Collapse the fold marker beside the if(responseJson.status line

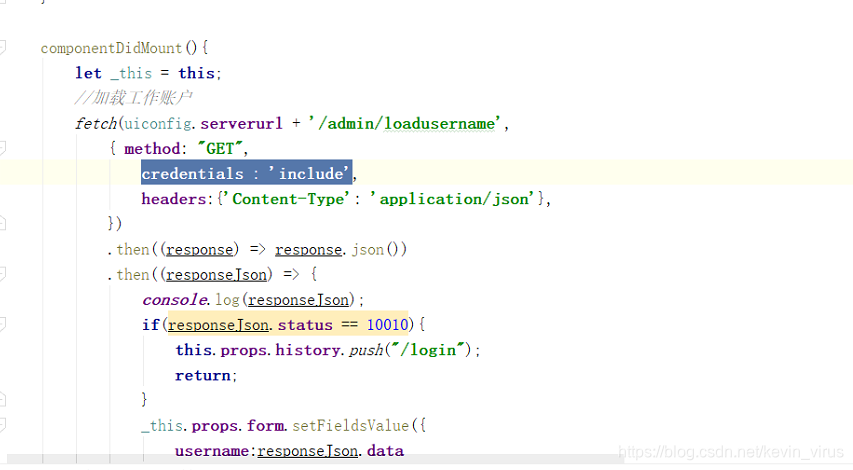point(2,325)
